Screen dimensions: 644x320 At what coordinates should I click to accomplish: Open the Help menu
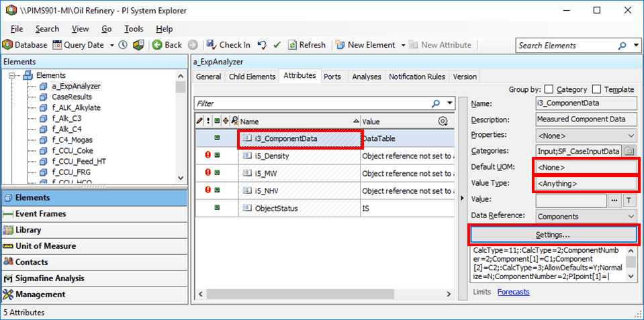tap(165, 29)
